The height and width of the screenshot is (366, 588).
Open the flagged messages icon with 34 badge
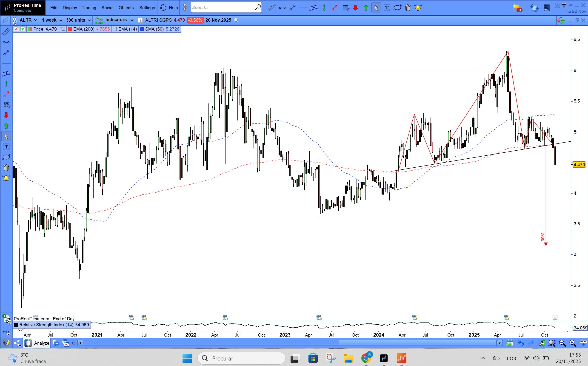coord(517,8)
